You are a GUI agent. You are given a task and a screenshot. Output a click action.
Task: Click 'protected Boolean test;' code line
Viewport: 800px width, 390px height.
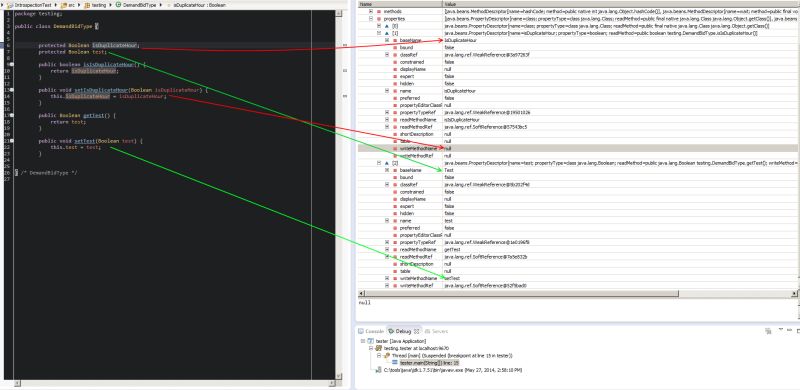click(72, 52)
